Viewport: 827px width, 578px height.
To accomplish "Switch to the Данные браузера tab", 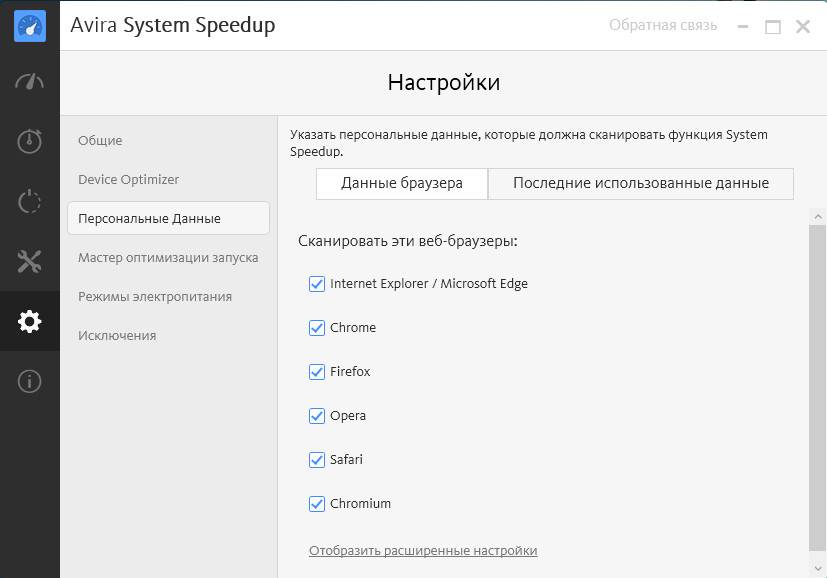I will pos(402,184).
